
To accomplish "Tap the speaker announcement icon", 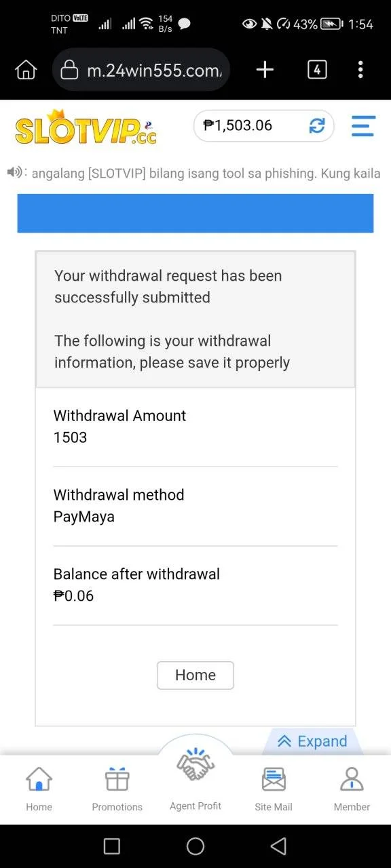I will pos(16,172).
